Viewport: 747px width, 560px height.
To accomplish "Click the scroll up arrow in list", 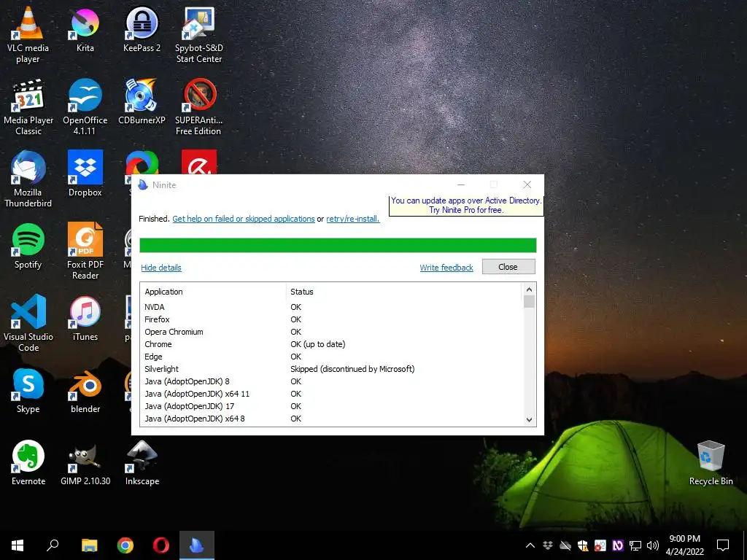I will tap(529, 289).
